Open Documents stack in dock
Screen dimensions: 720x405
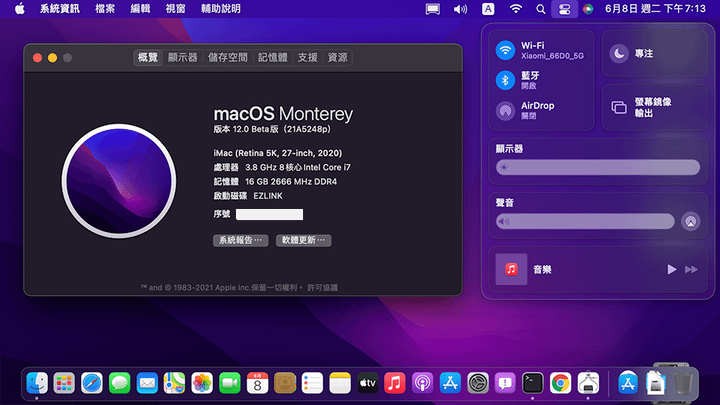[x=656, y=383]
